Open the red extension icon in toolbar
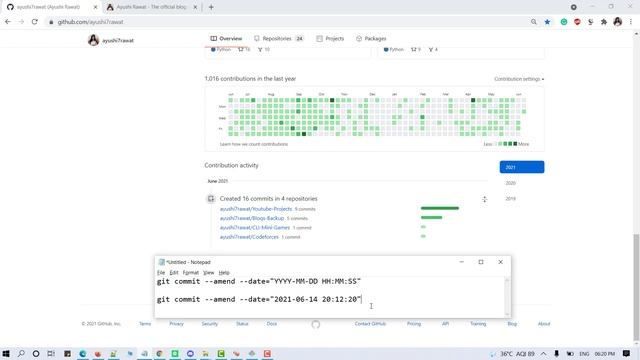This screenshot has height=360, width=640. point(577,22)
